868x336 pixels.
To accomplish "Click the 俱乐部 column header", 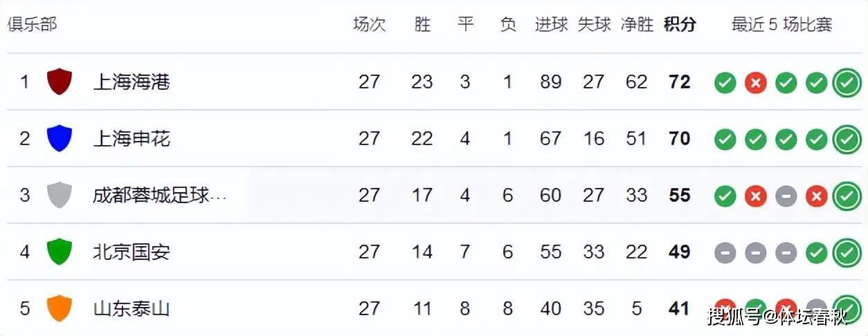I will pyautogui.click(x=32, y=25).
